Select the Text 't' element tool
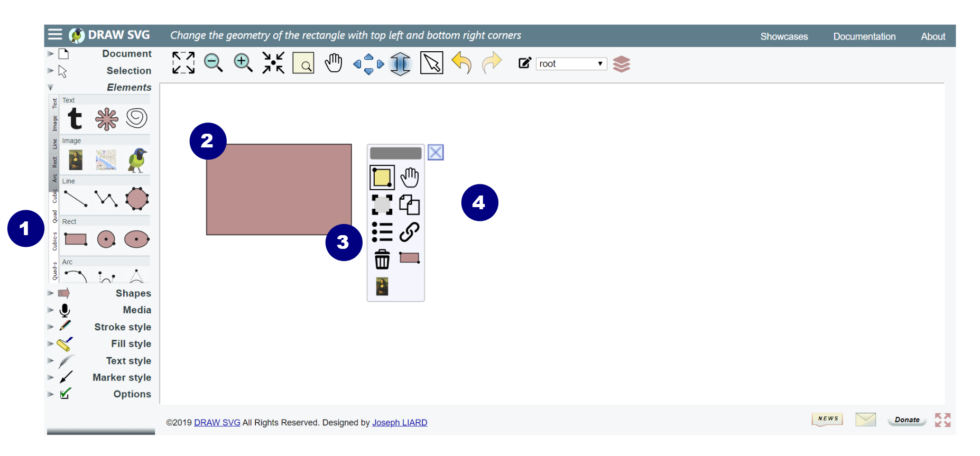980x456 pixels. (x=75, y=118)
